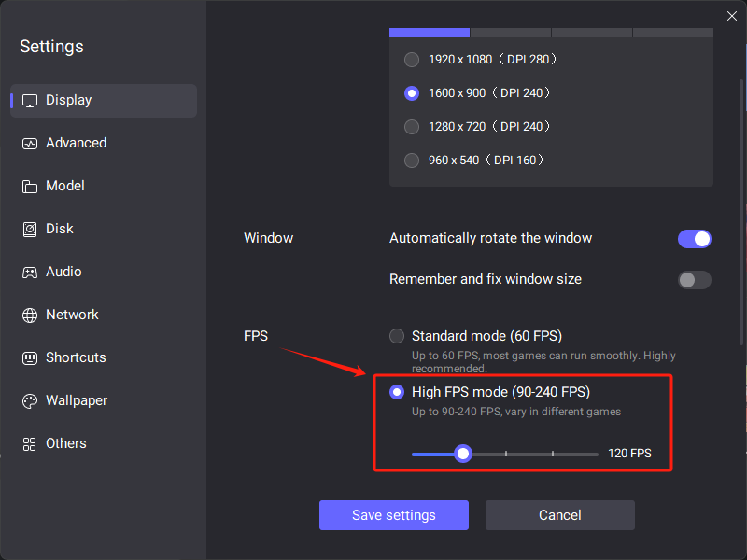The image size is (747, 560).
Task: Choose 1280 x 720 resolution radio button
Action: (412, 127)
